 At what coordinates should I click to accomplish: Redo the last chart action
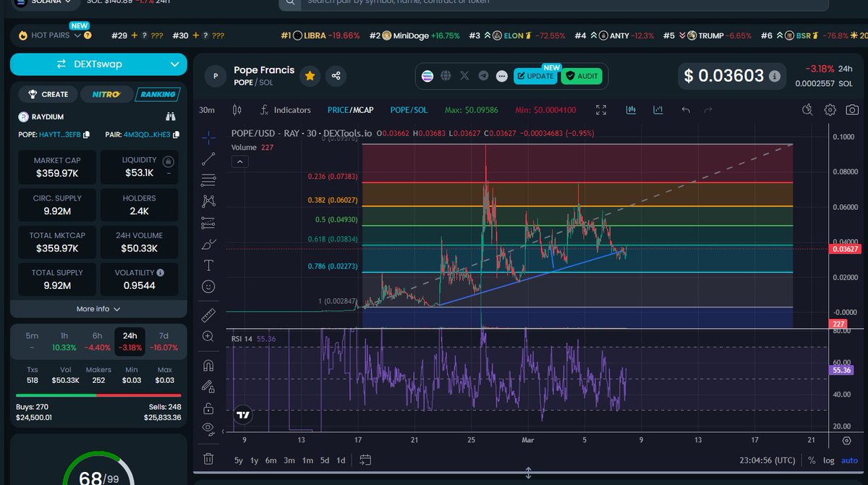[x=708, y=110]
